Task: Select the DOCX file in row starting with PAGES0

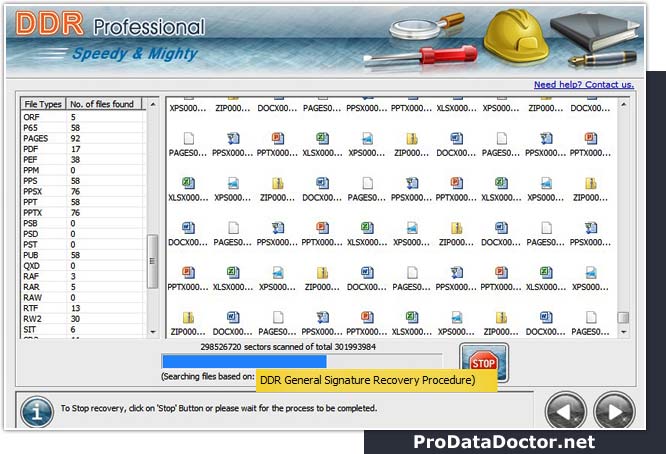Action: (x=456, y=144)
